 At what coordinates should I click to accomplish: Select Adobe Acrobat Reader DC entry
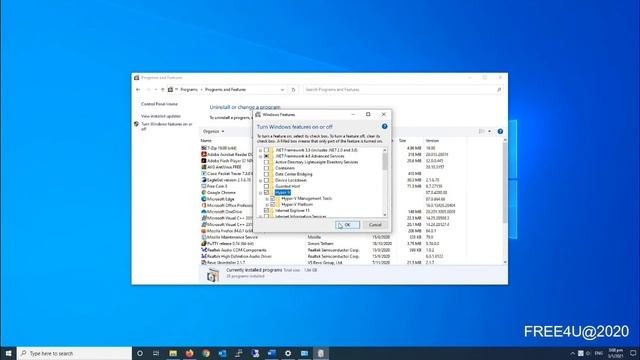(x=227, y=155)
